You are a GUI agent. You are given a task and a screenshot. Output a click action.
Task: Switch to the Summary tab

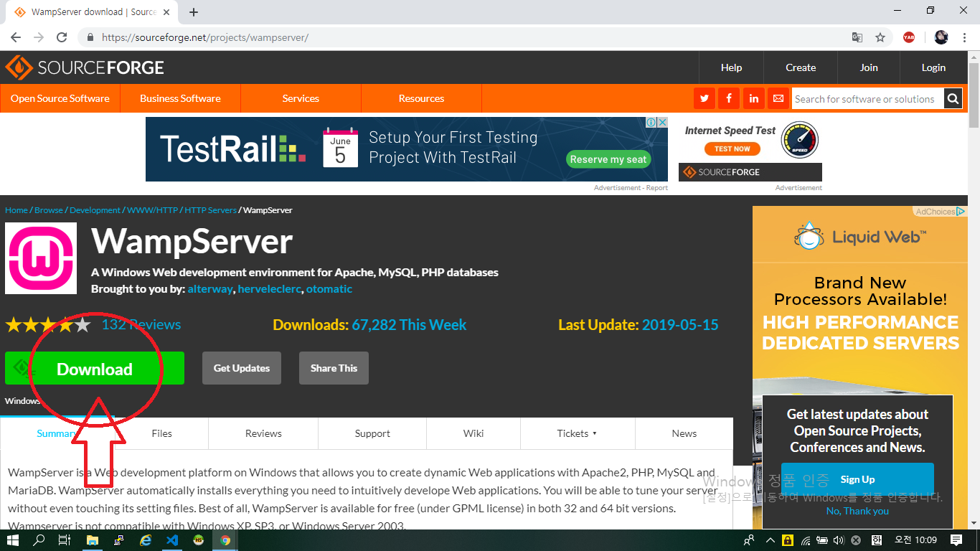[56, 433]
